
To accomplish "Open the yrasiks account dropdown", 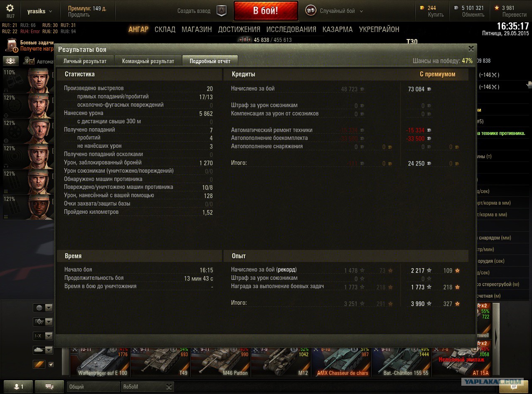I will click(40, 11).
